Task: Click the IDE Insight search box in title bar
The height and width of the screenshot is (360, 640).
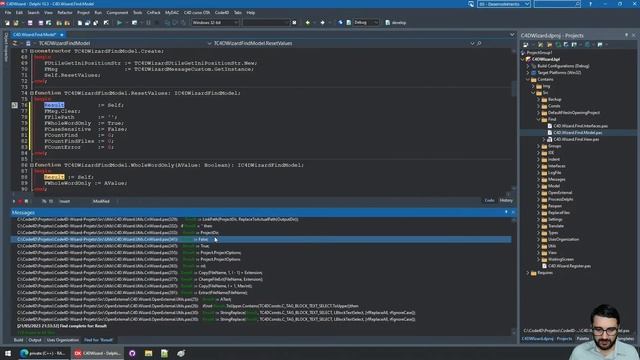Action: click(557, 4)
